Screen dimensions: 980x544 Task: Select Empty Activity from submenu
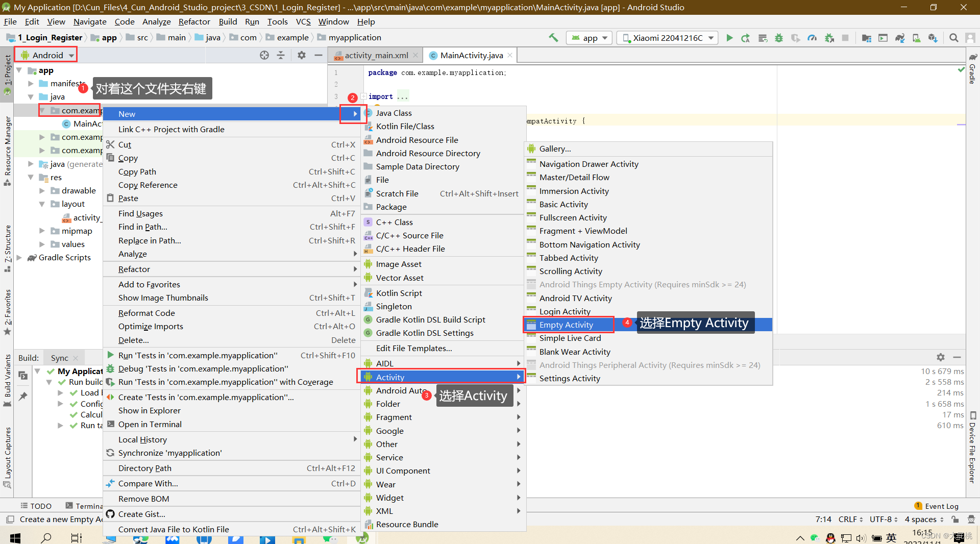coord(648,325)
